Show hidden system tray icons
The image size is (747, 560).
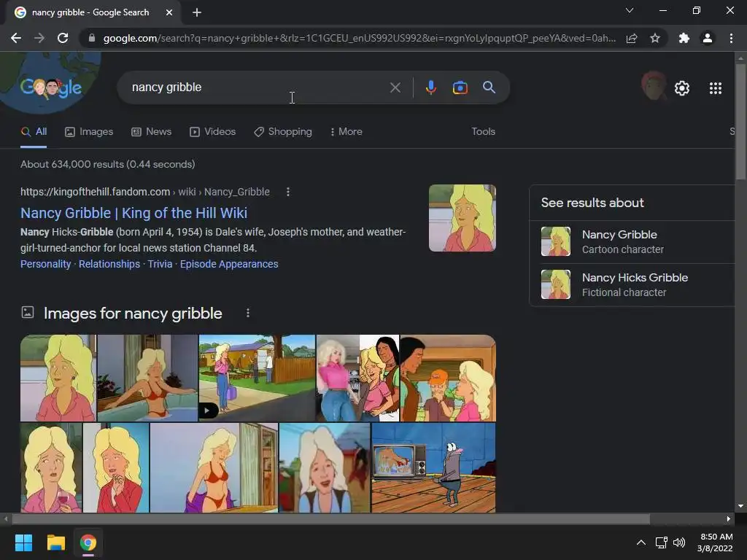click(x=641, y=542)
